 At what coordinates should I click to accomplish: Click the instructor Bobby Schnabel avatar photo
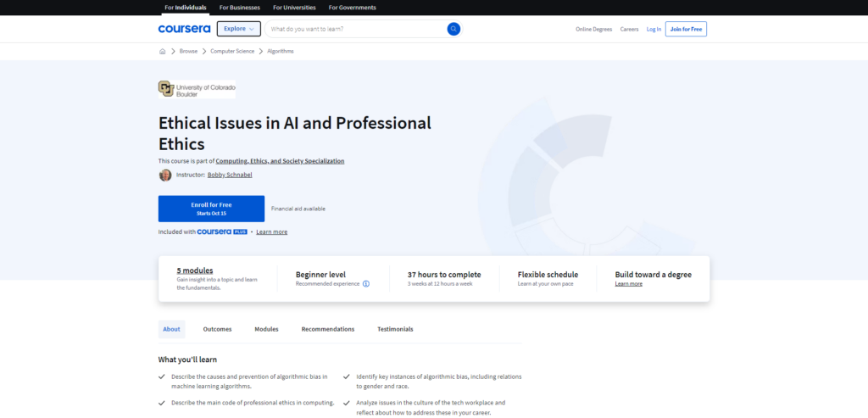165,175
